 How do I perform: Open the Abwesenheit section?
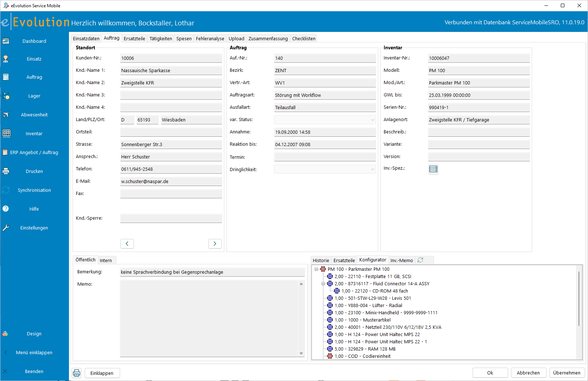pyautogui.click(x=34, y=115)
